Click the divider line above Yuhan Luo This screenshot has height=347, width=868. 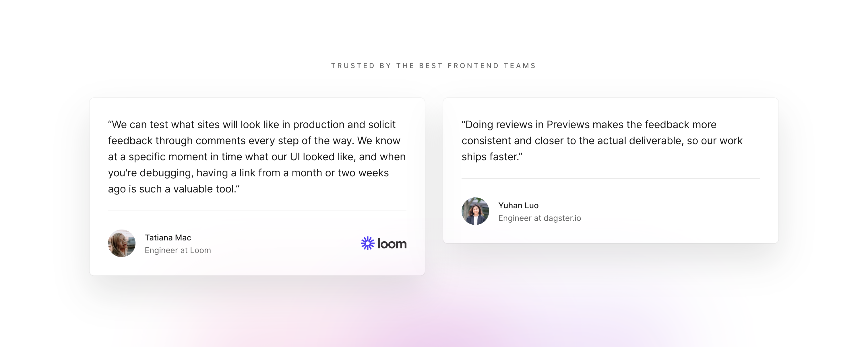tap(611, 179)
